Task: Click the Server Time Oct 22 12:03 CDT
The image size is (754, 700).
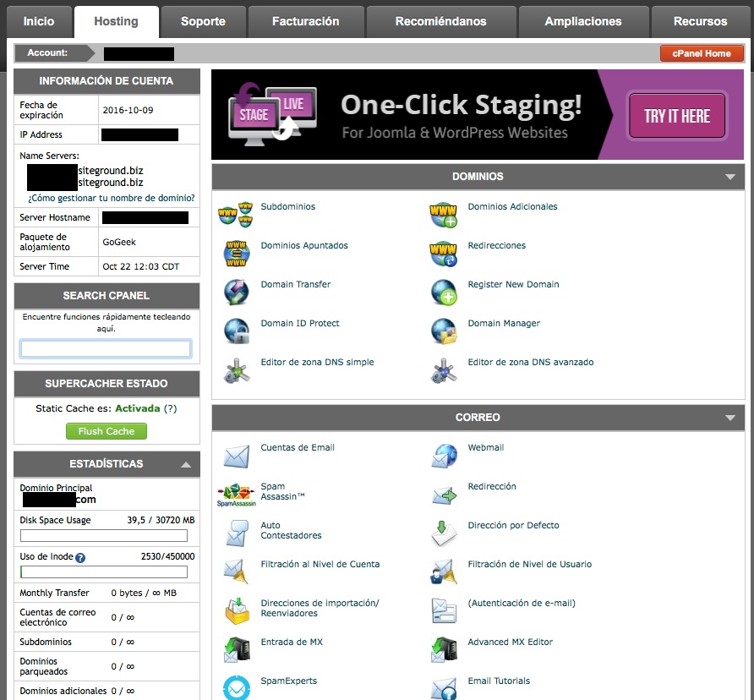Action: pos(141,266)
